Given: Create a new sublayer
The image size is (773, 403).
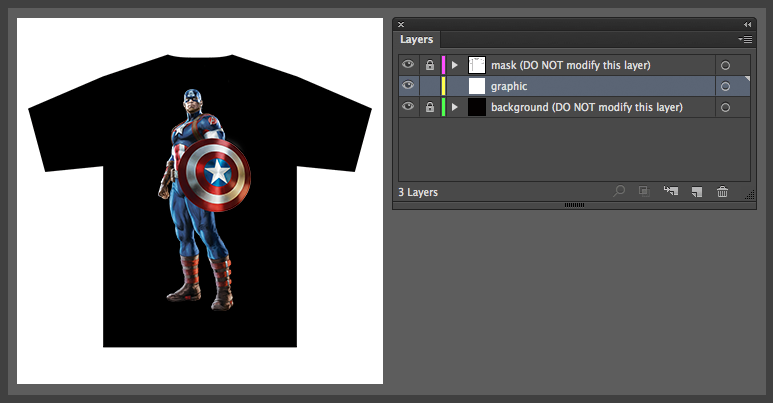Looking at the screenshot, I should pos(670,192).
